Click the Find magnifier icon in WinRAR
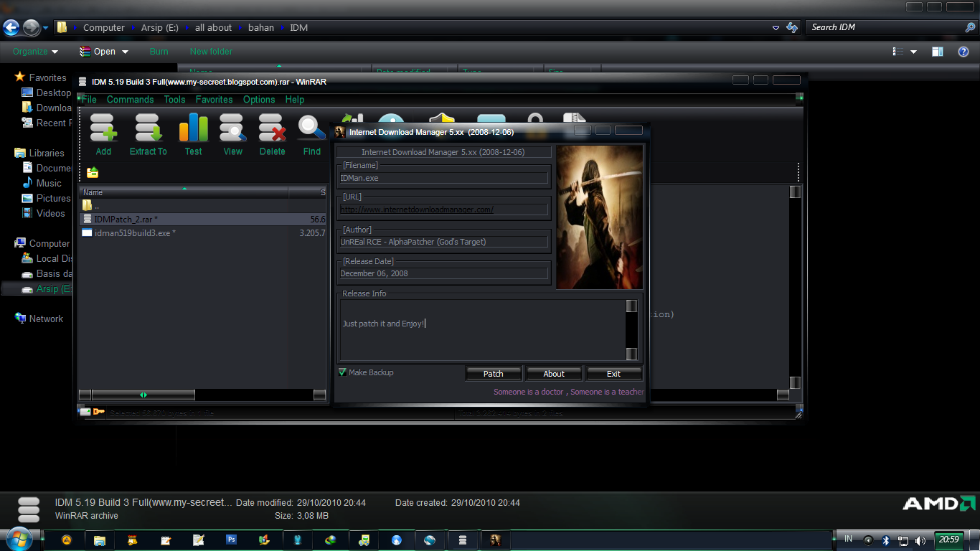980x551 pixels. coord(312,128)
